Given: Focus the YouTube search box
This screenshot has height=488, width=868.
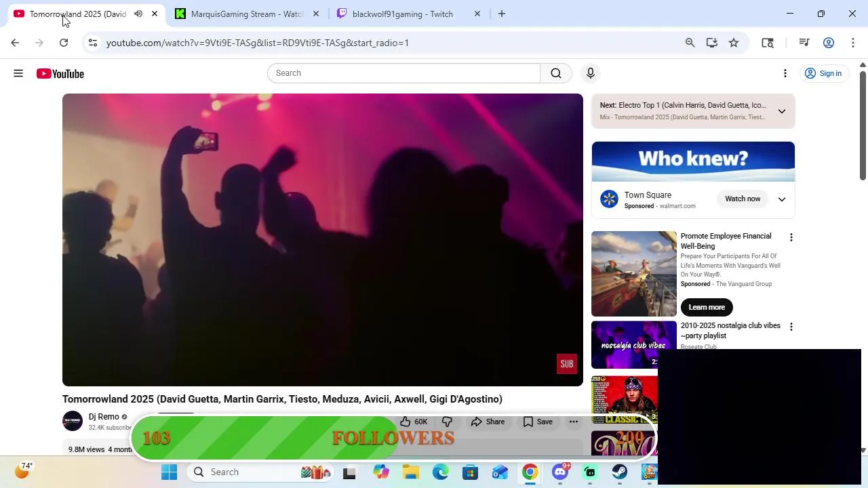Looking at the screenshot, I should [403, 73].
